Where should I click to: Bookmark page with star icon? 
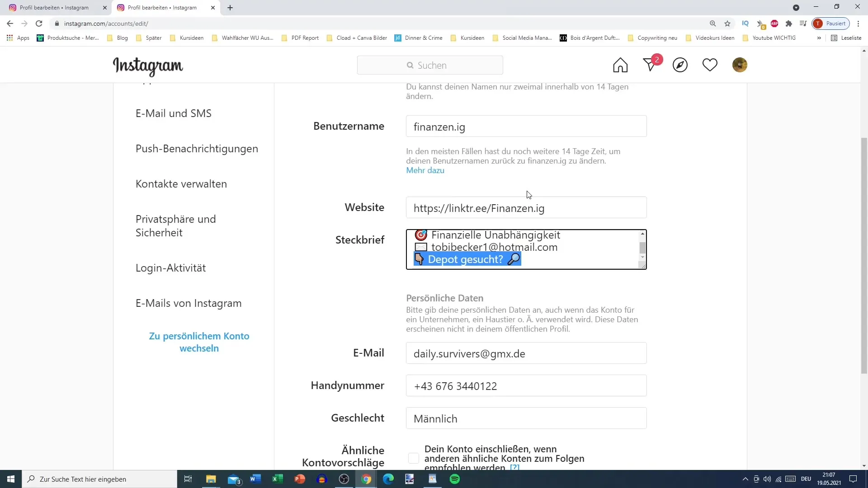[727, 23]
